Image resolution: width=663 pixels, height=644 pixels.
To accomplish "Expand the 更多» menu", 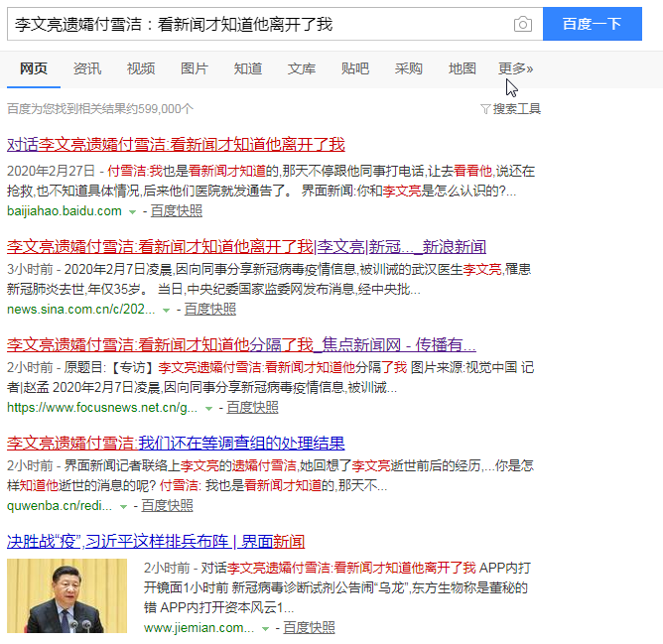I will coord(515,68).
